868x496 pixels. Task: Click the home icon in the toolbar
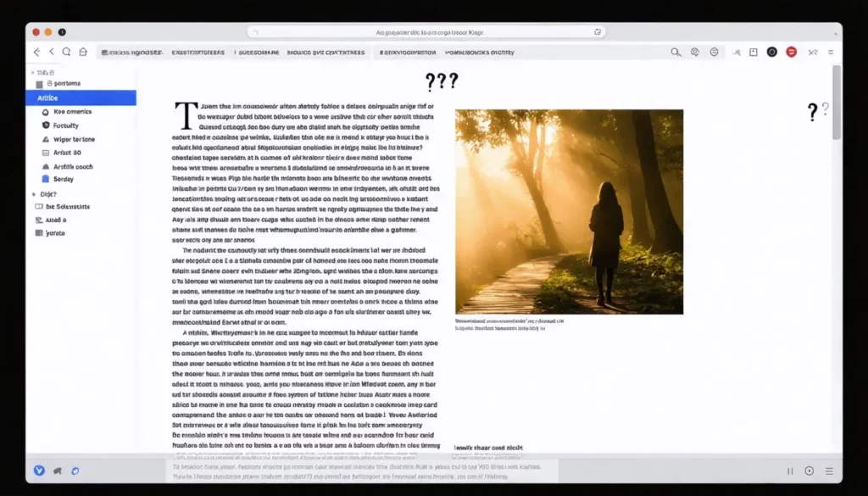[83, 52]
